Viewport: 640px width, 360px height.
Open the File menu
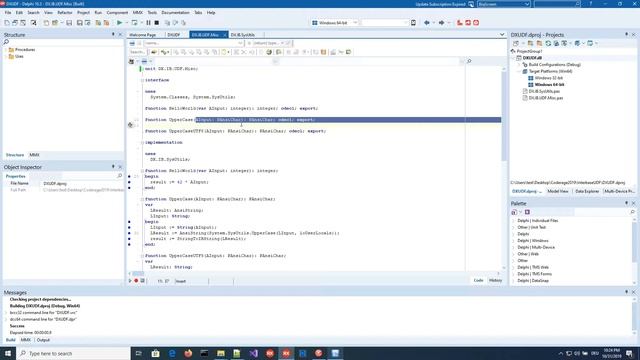tap(8, 13)
